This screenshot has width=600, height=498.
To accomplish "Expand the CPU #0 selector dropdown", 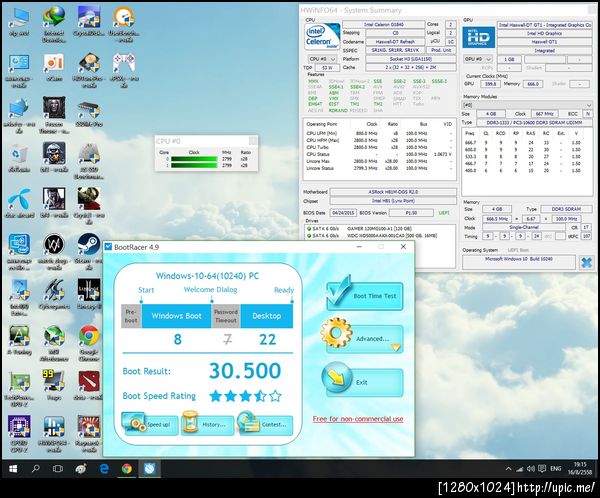I will [322, 59].
